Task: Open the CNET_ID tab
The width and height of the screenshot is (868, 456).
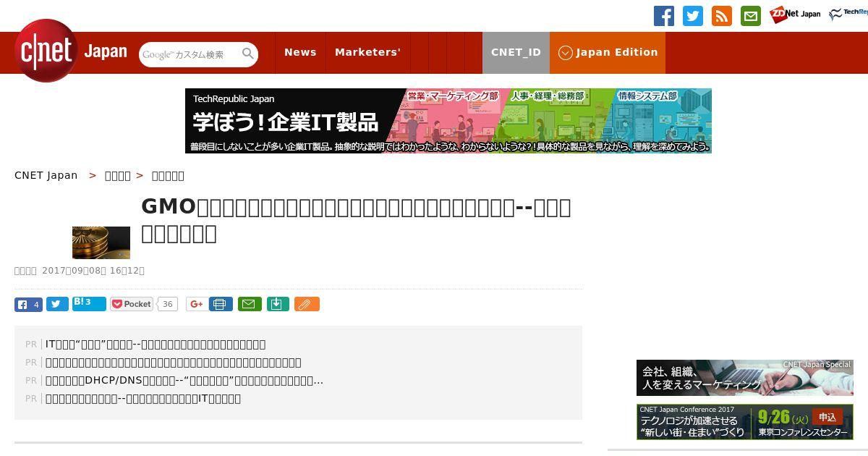Action: [x=516, y=52]
